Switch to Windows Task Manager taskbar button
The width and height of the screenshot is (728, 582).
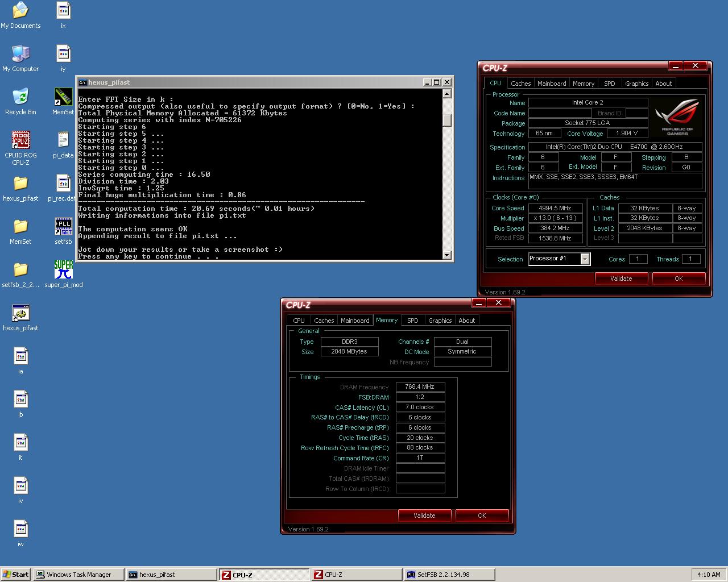point(78,575)
